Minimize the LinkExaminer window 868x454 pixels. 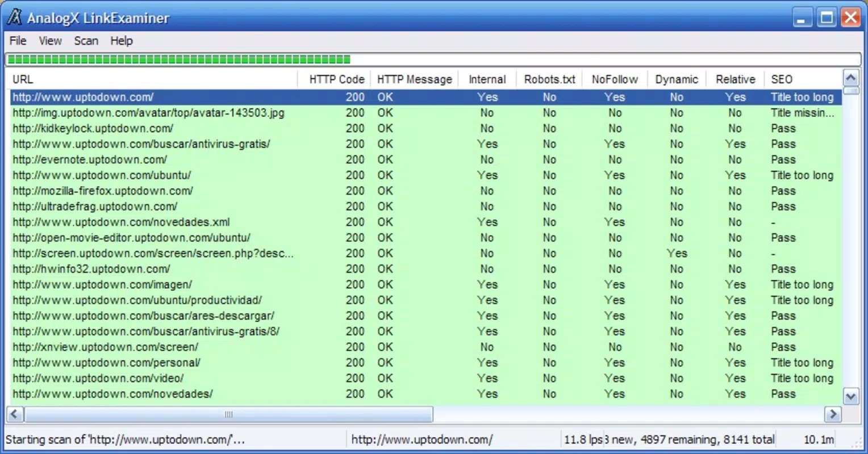pos(802,18)
